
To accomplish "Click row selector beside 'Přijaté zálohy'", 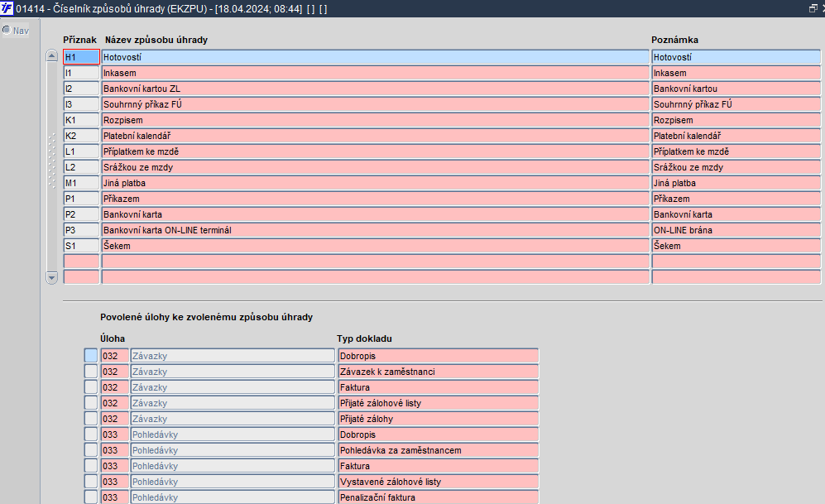I will [91, 419].
